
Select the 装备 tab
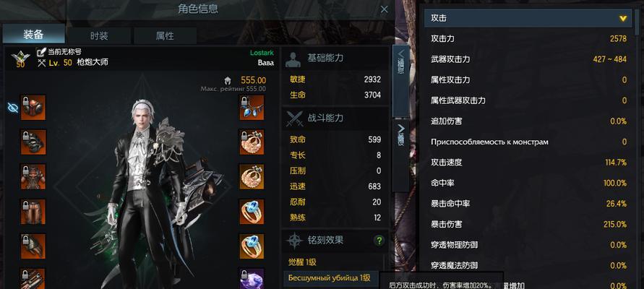click(34, 35)
